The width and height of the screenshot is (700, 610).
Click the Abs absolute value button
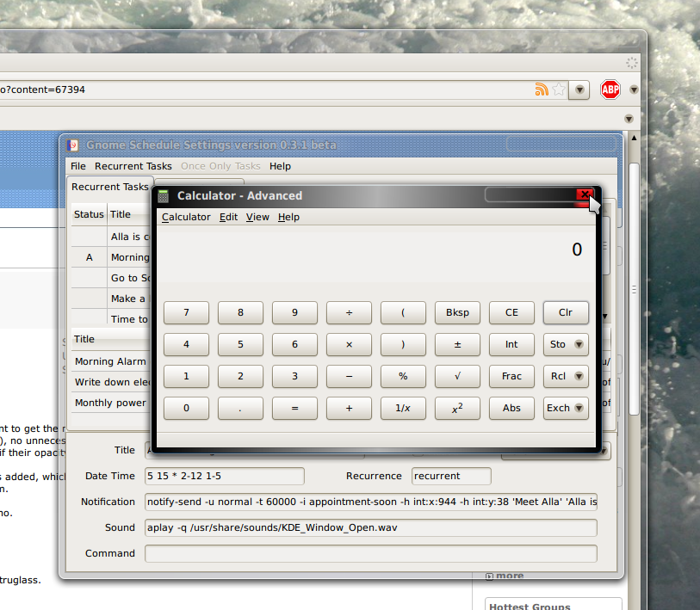coord(511,409)
